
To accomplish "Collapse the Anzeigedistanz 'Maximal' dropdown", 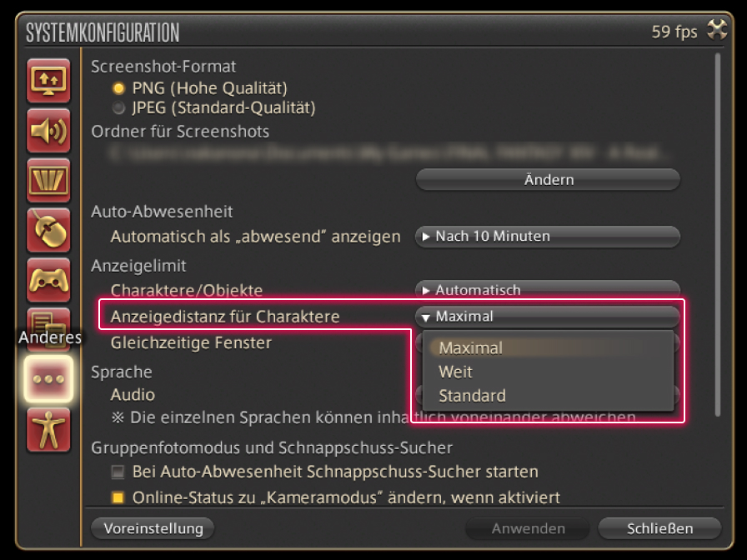I will click(x=547, y=317).
